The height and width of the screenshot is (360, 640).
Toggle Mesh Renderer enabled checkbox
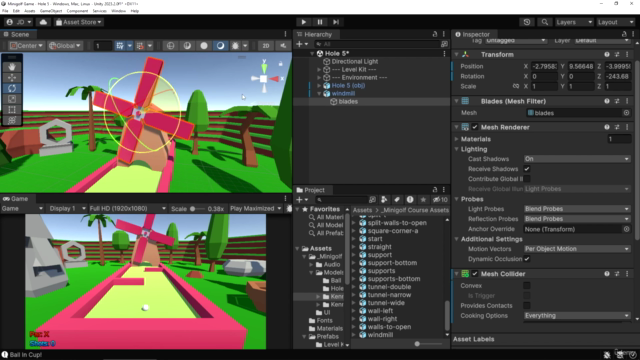[x=475, y=127]
